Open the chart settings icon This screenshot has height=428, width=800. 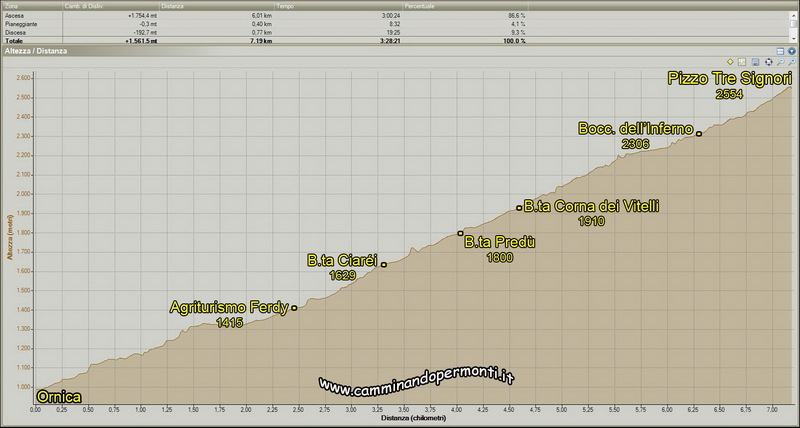742,62
